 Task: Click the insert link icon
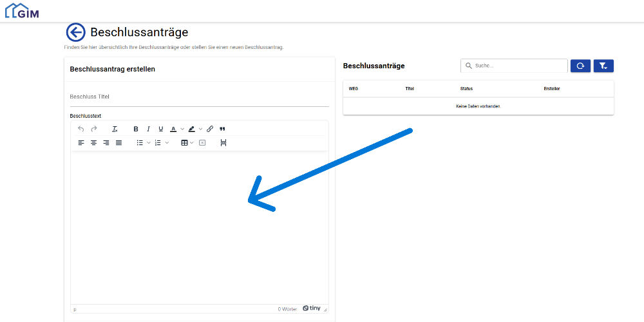[x=210, y=129]
